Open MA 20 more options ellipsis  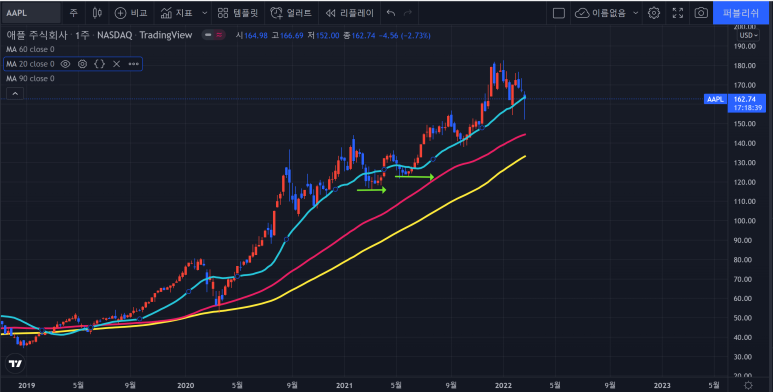pyautogui.click(x=134, y=64)
